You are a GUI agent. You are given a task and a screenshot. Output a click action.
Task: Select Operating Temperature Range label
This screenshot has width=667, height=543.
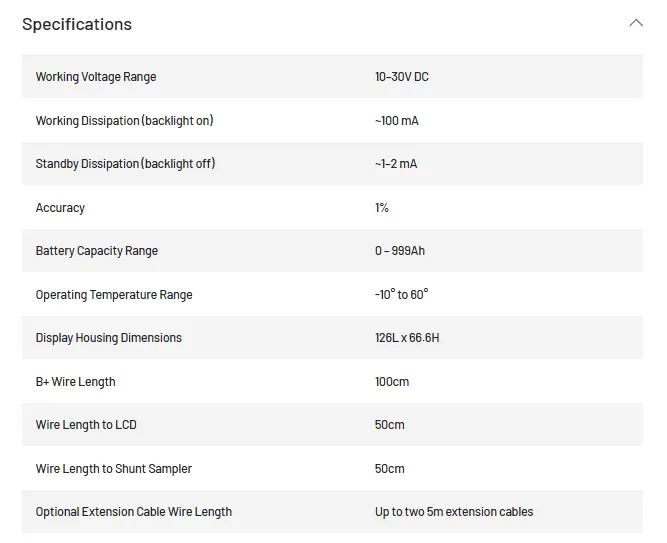click(x=114, y=295)
